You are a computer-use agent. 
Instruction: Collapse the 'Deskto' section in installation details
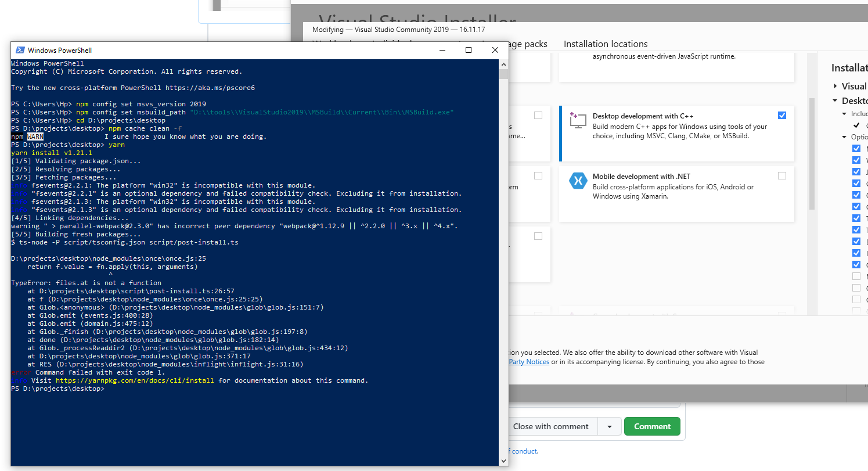(835, 101)
